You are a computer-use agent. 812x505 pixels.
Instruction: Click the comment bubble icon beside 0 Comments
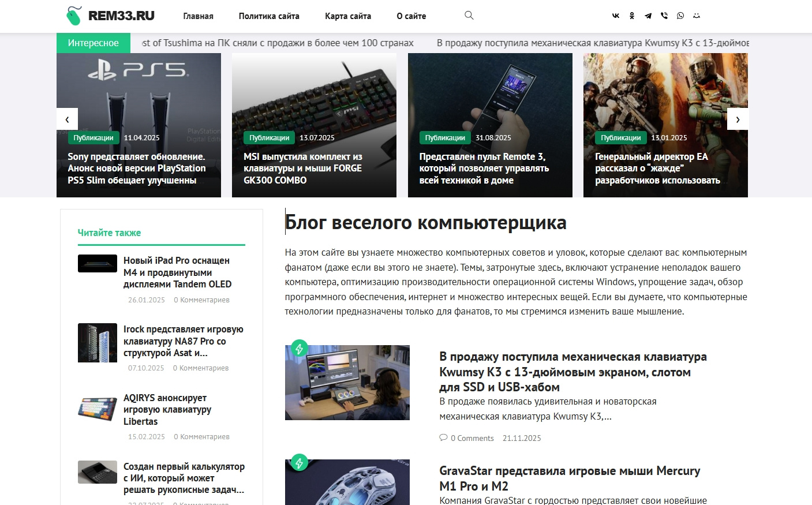[x=443, y=437]
